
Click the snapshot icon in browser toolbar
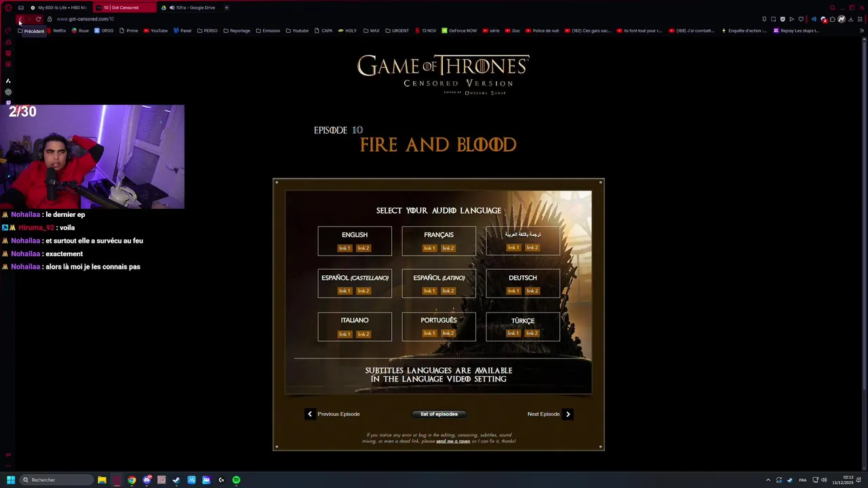click(x=773, y=19)
